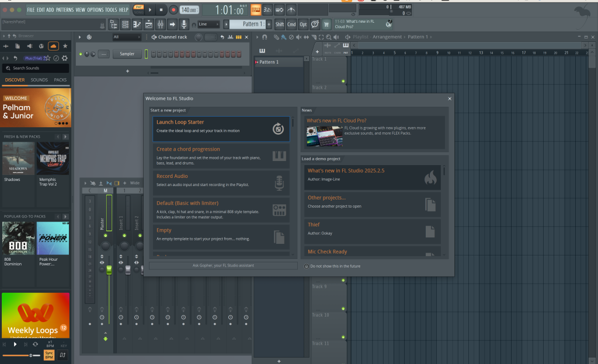598x364 pixels.
Task: Select the playlist magnet snap icon
Action: tap(265, 37)
